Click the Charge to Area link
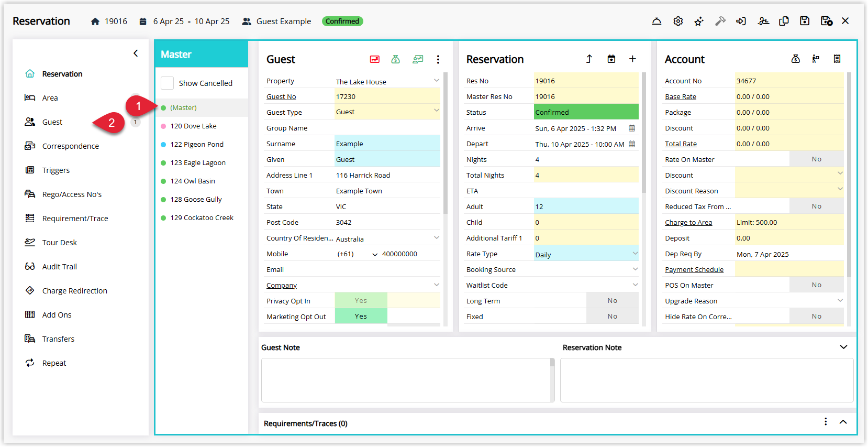This screenshot has height=447, width=868. point(688,222)
